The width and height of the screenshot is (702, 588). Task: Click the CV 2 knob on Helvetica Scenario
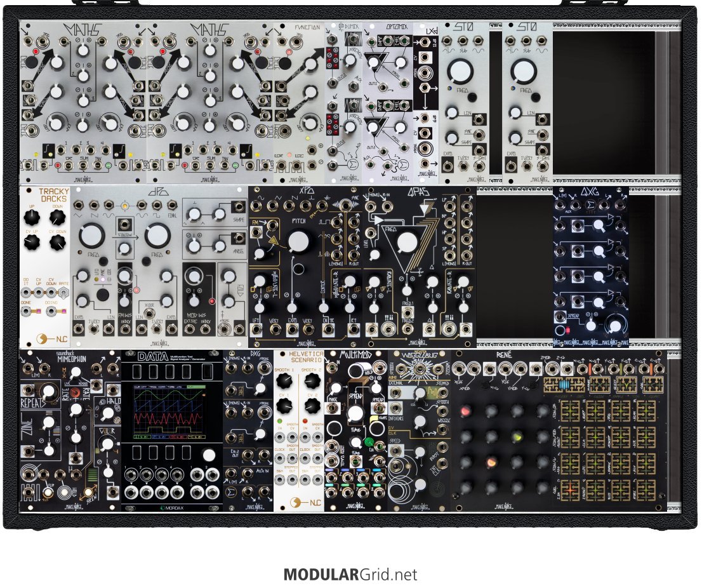click(312, 406)
